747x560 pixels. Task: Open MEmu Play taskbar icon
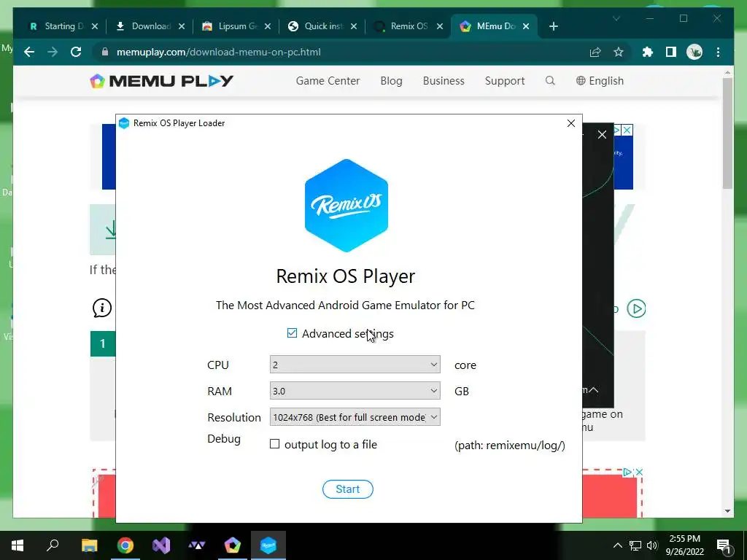[233, 545]
